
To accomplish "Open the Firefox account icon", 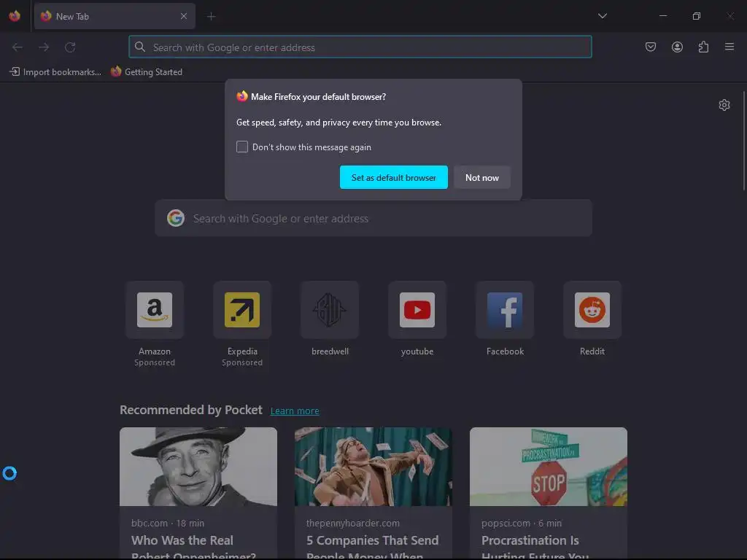I will pyautogui.click(x=677, y=47).
